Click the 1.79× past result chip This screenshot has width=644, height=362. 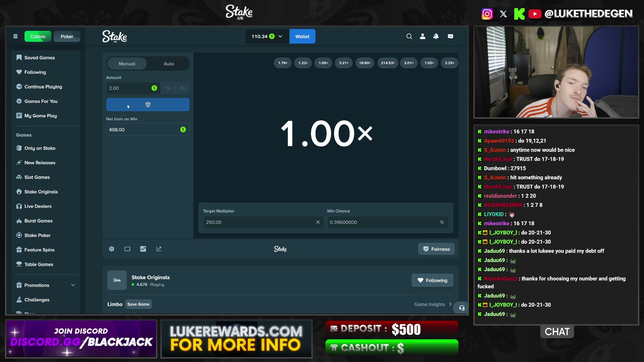click(x=283, y=63)
